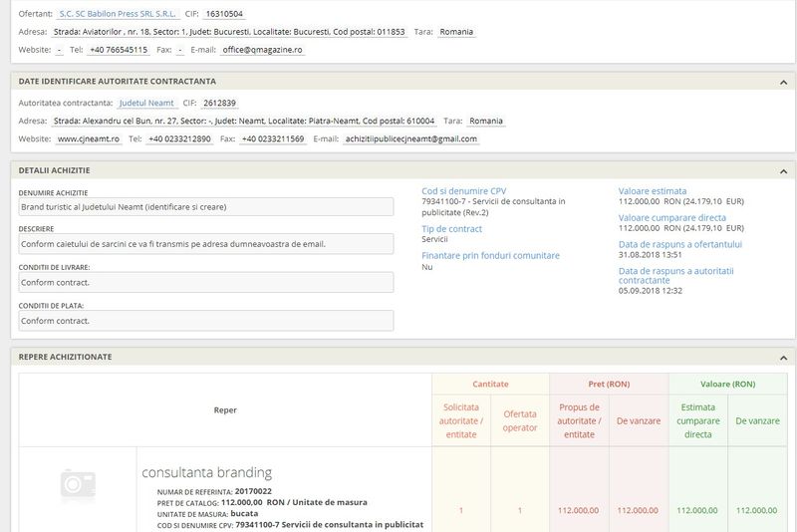Collapse the Repere Achizitionate section chevron
Viewport: 797px width, 532px height.
point(783,358)
